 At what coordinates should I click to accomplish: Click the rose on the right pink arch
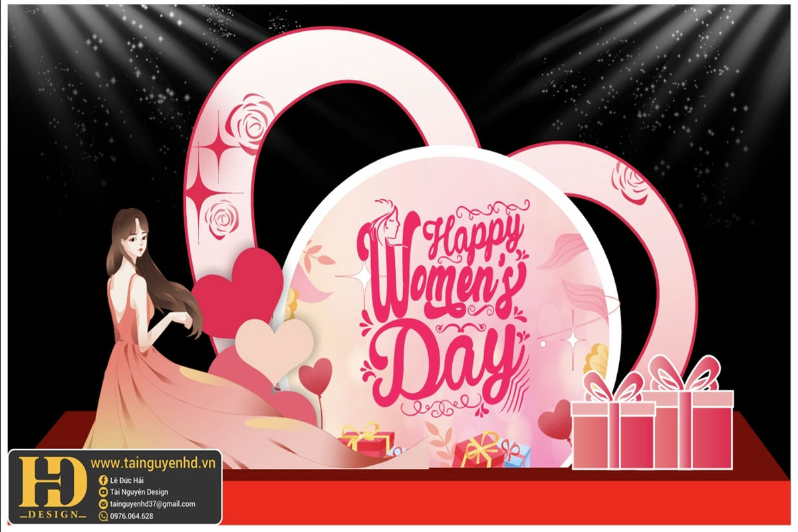[629, 182]
